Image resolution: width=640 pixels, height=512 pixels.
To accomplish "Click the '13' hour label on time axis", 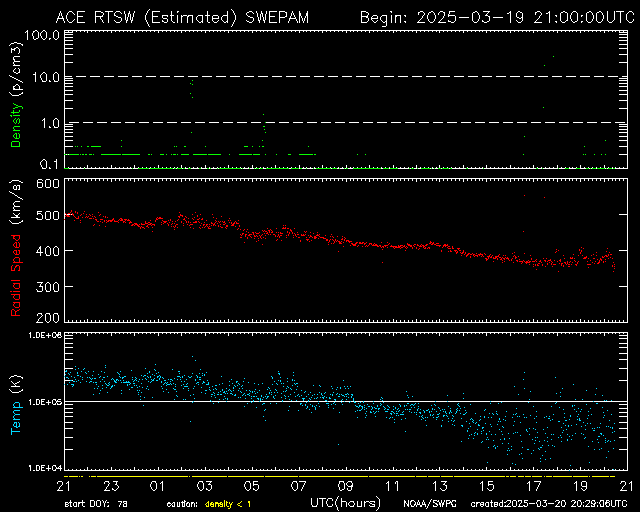I will pyautogui.click(x=440, y=486).
